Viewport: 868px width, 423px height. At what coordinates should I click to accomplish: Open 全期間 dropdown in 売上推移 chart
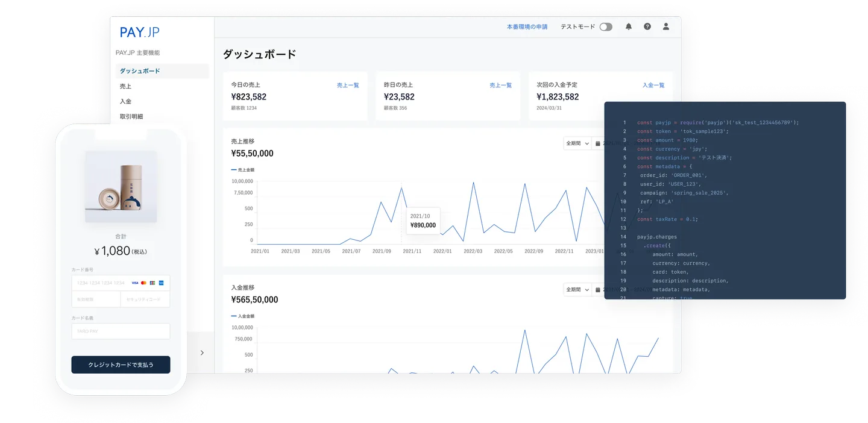pyautogui.click(x=577, y=143)
